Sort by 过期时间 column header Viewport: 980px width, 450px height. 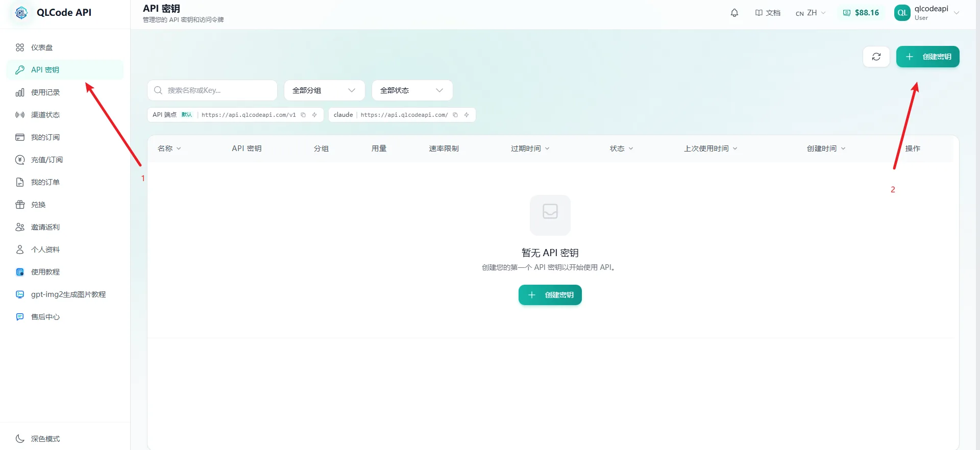click(x=530, y=148)
